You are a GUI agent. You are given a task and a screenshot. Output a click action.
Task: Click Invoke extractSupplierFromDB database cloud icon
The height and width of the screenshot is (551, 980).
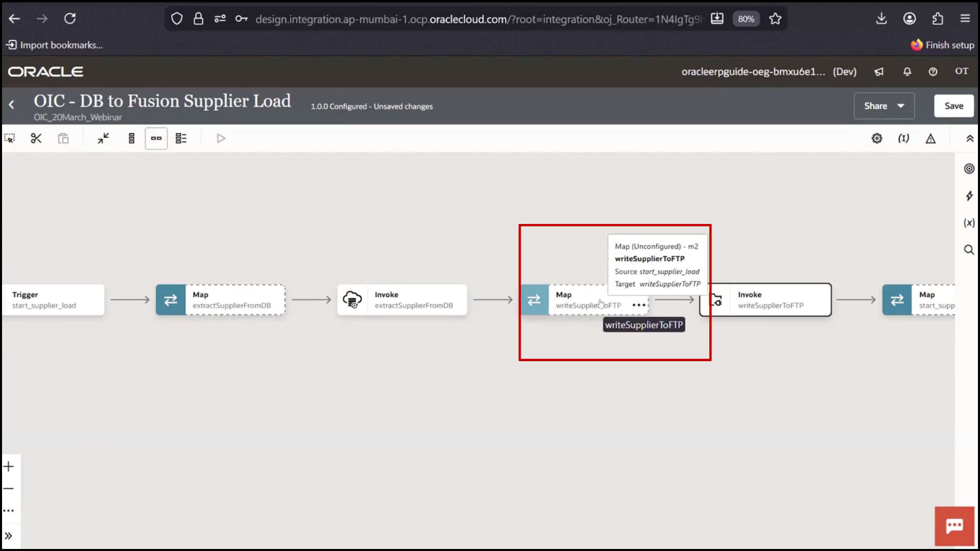pyautogui.click(x=352, y=300)
